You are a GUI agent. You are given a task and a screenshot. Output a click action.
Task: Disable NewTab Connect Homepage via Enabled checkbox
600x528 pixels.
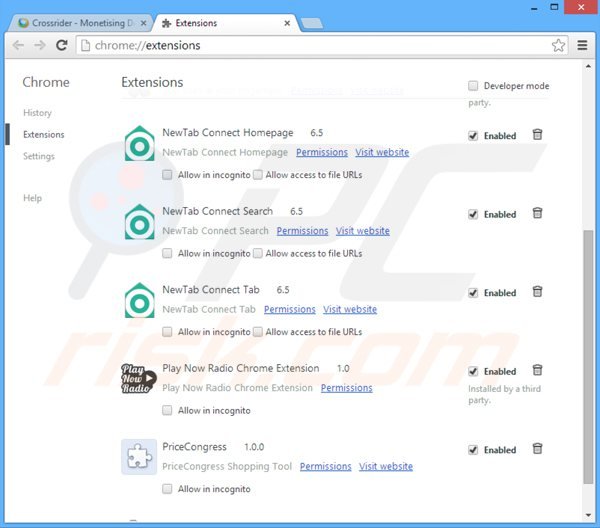473,136
